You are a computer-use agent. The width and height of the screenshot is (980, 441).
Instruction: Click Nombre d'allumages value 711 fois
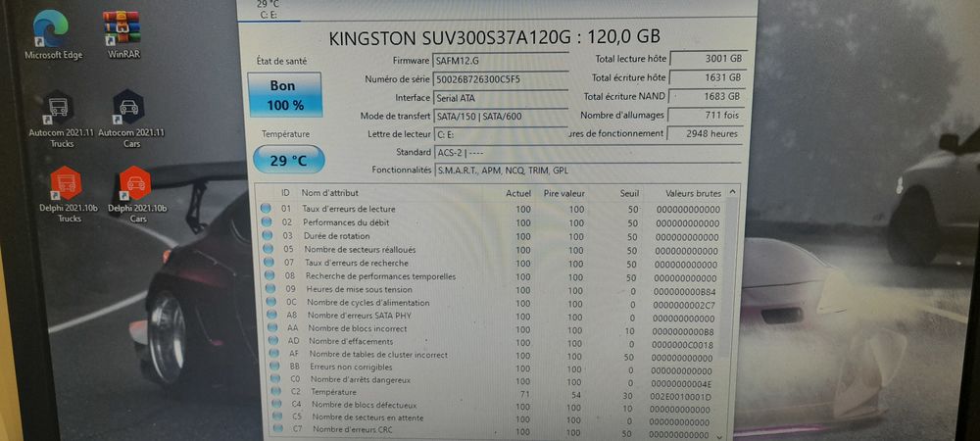706,115
